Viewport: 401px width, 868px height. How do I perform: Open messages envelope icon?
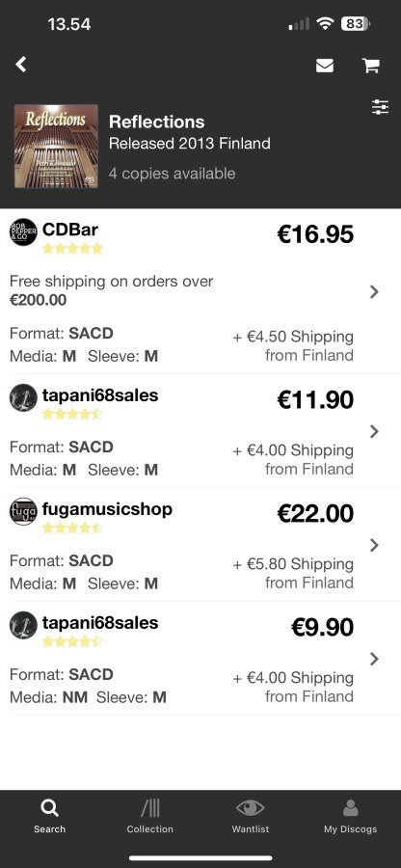[325, 66]
